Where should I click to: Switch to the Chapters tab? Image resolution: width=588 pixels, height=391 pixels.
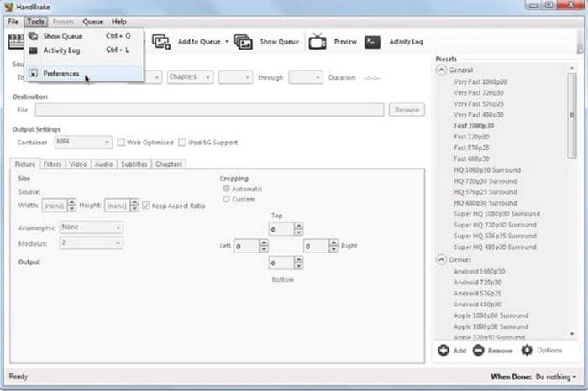click(x=169, y=164)
